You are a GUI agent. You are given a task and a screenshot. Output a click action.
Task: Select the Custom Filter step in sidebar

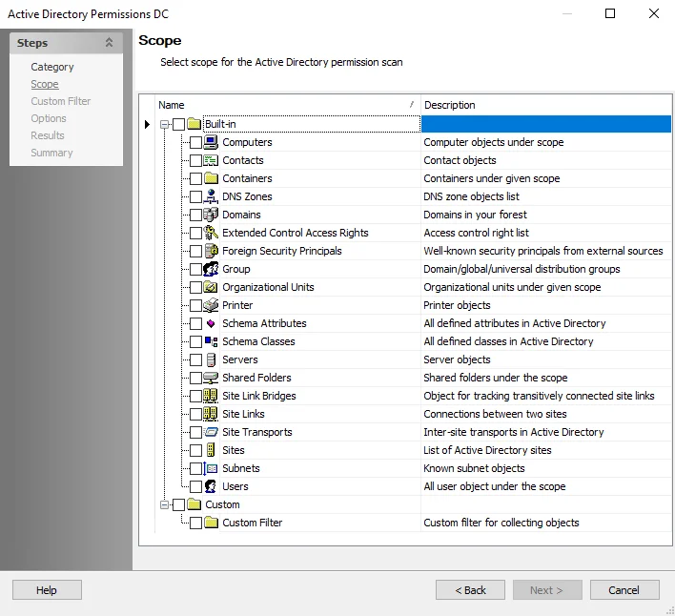click(x=61, y=101)
